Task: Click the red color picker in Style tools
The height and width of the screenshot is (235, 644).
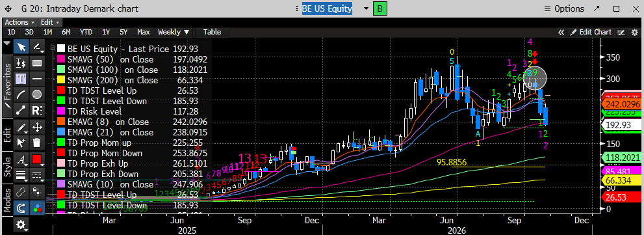Action: click(37, 159)
